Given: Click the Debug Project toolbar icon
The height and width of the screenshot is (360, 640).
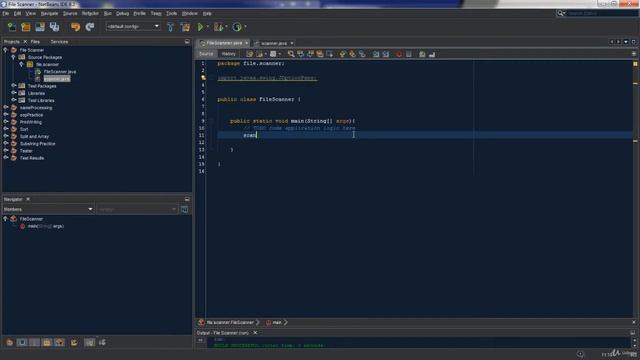Looking at the screenshot, I should pos(218,27).
